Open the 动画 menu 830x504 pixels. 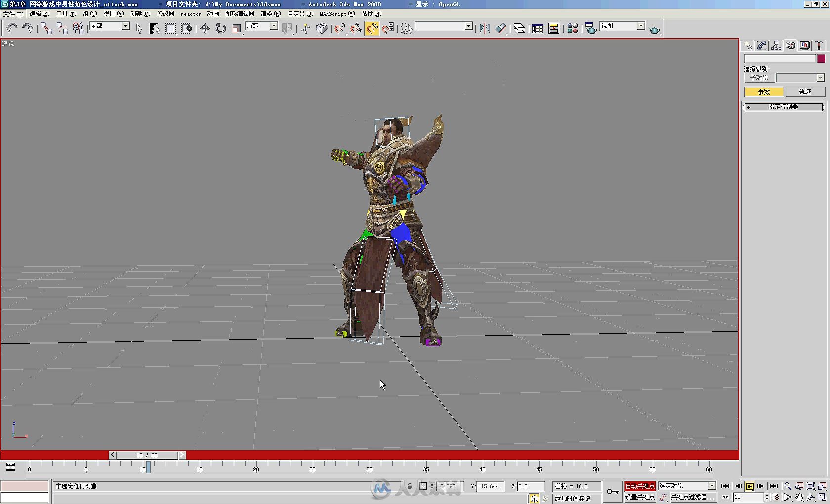[213, 14]
